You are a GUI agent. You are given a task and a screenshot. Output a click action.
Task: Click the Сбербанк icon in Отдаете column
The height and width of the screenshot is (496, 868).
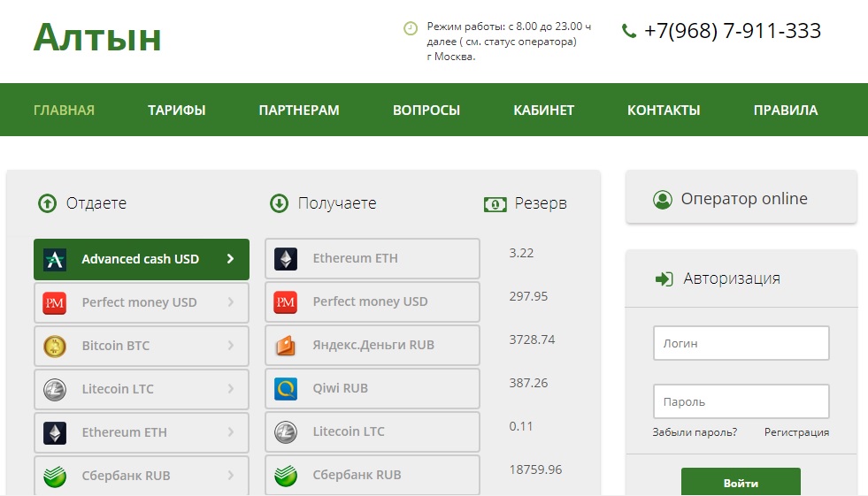tap(55, 476)
